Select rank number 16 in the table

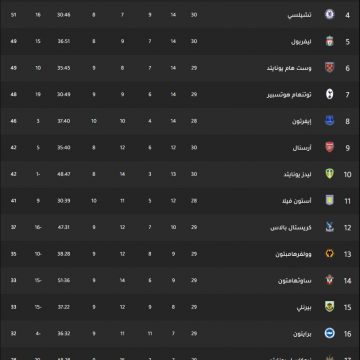click(x=347, y=334)
